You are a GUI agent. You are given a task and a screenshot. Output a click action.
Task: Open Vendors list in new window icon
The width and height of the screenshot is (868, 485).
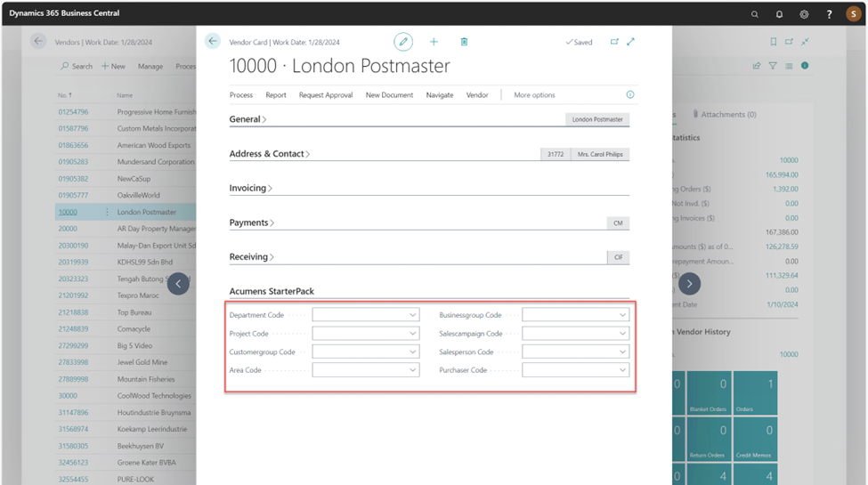[789, 42]
